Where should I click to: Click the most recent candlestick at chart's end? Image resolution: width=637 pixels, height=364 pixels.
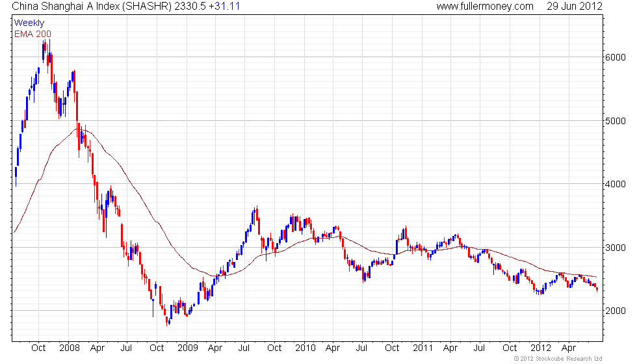597,289
